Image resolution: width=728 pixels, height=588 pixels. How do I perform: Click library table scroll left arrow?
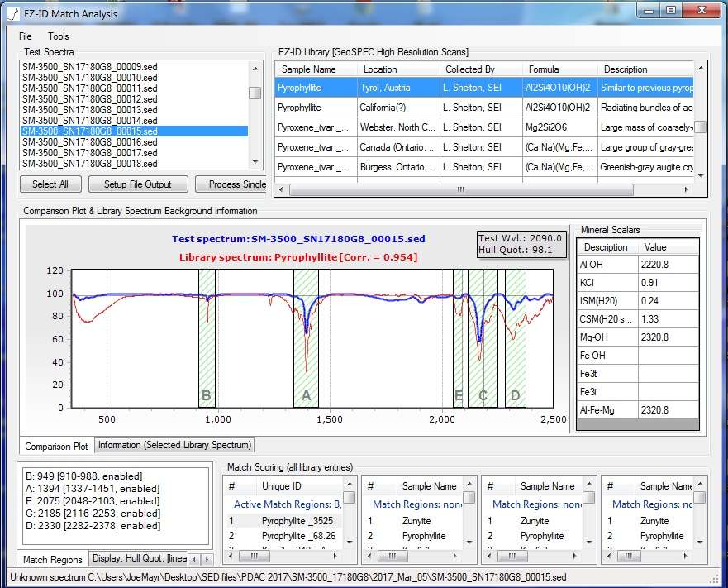pos(281,189)
